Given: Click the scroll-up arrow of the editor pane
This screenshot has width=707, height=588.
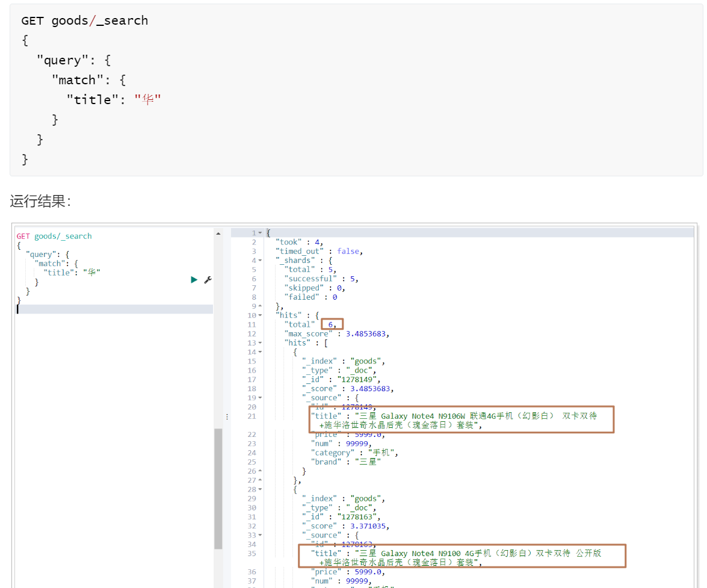Looking at the screenshot, I should pyautogui.click(x=218, y=234).
